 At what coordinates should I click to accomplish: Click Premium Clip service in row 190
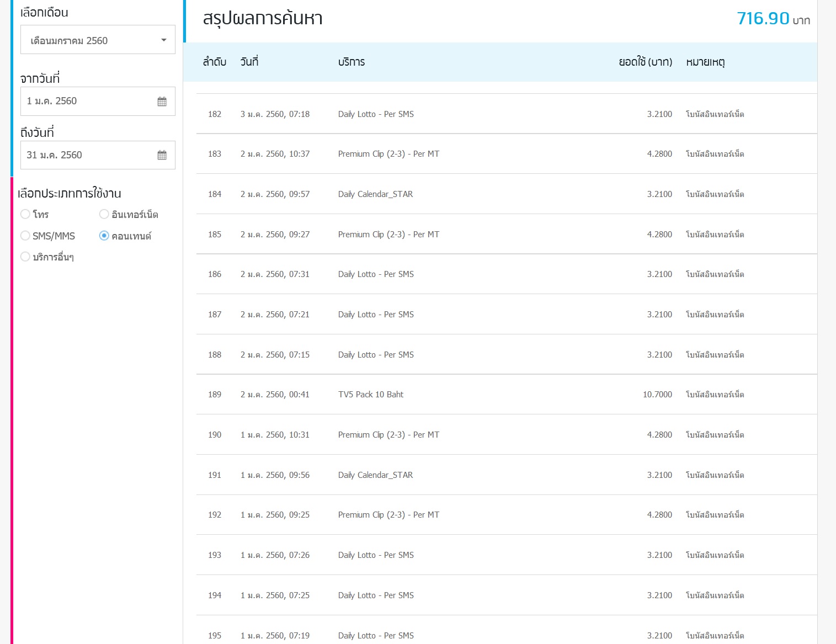(389, 435)
